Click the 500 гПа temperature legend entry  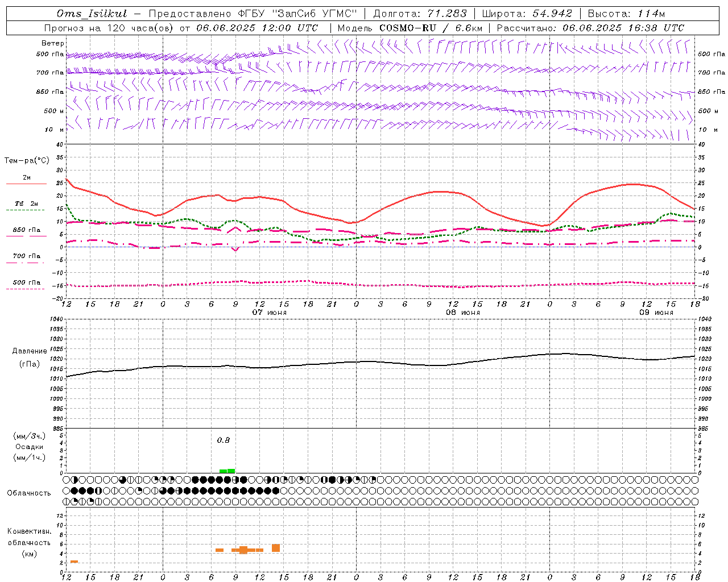click(27, 282)
